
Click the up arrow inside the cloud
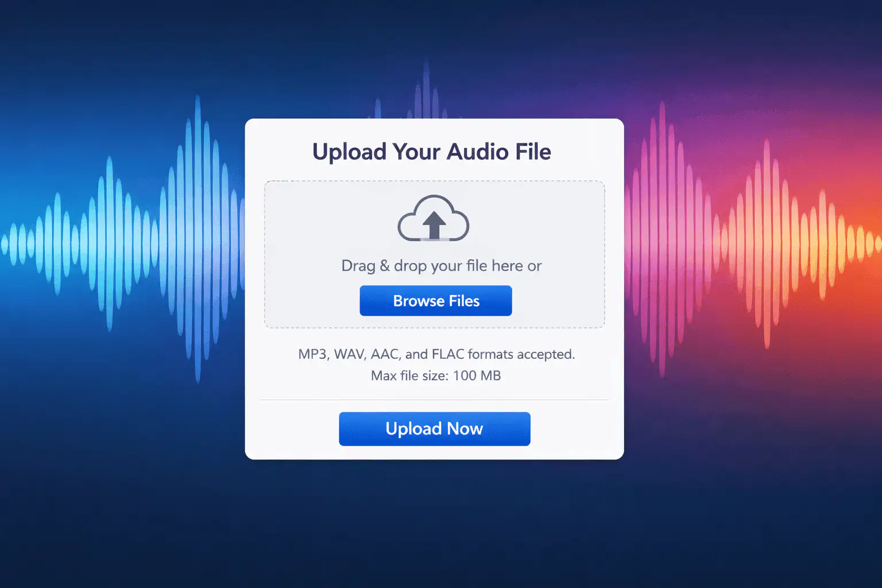(434, 225)
